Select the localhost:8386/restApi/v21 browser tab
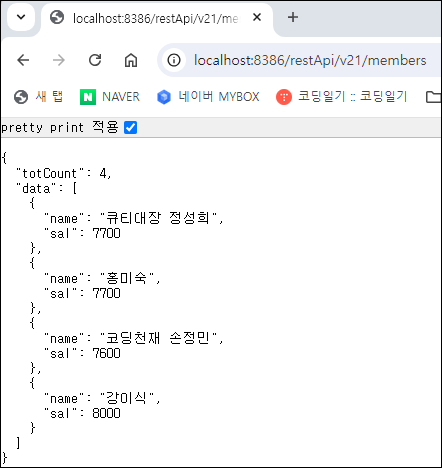Image resolution: width=442 pixels, height=468 pixels. (157, 18)
